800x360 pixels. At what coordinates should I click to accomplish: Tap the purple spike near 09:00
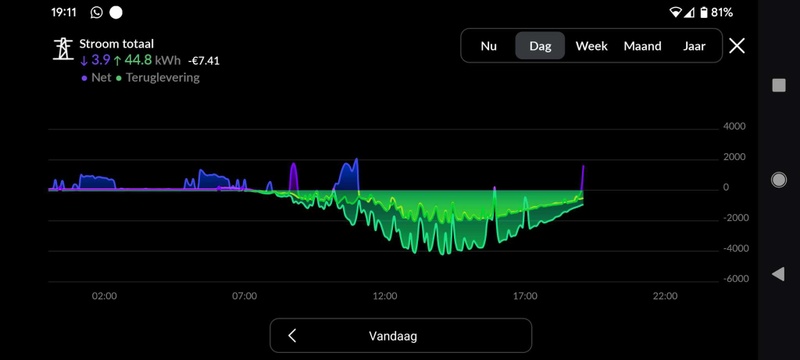click(293, 177)
